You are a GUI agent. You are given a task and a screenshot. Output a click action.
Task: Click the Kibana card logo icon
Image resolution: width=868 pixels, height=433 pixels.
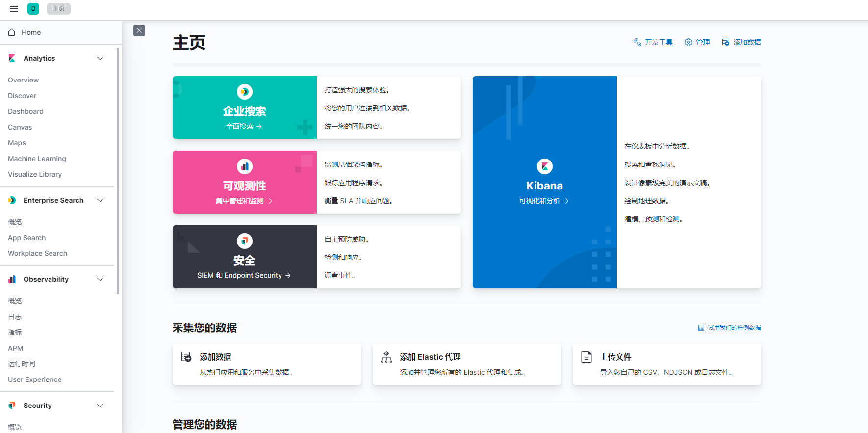[x=544, y=166]
